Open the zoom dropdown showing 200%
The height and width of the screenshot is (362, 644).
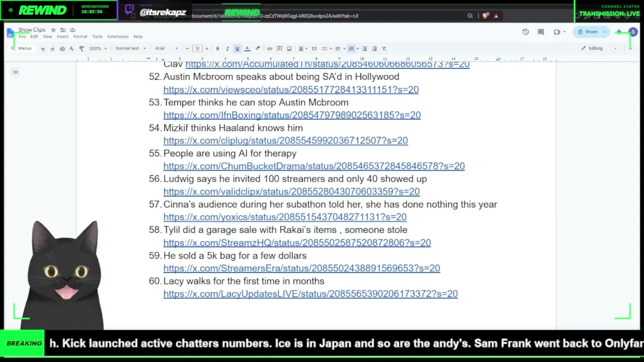point(98,49)
